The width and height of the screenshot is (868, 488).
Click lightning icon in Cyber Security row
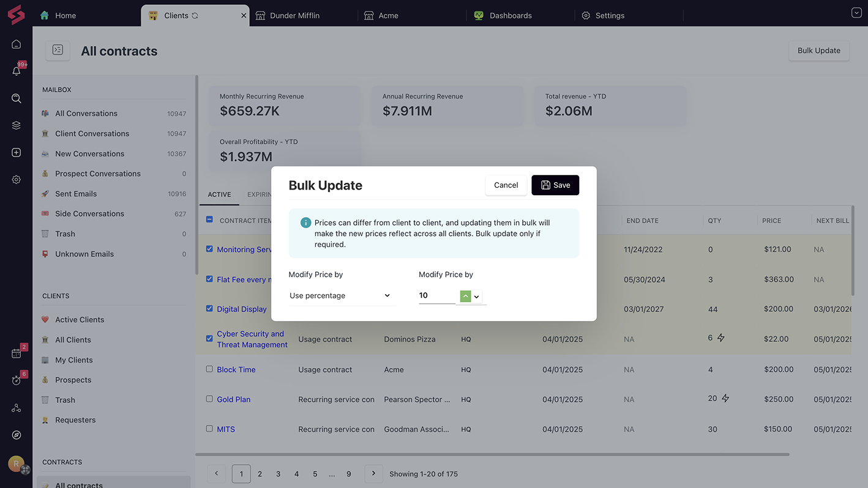[720, 338]
